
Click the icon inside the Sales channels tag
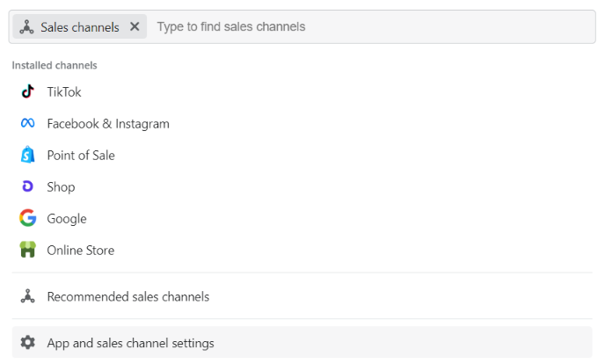(x=26, y=27)
